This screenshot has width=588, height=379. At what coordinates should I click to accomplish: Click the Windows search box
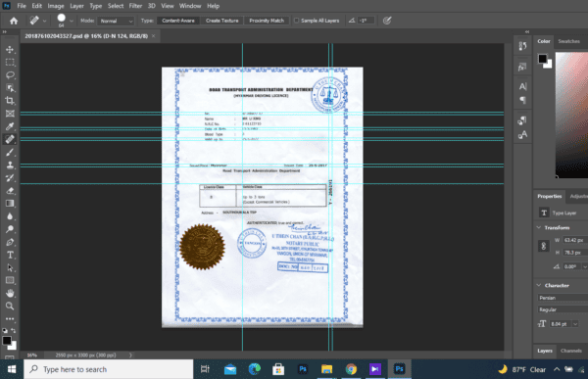pos(109,369)
